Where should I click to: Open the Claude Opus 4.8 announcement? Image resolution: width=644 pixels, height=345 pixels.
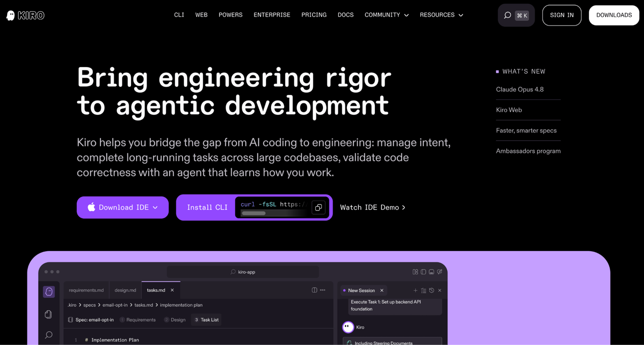(x=520, y=90)
